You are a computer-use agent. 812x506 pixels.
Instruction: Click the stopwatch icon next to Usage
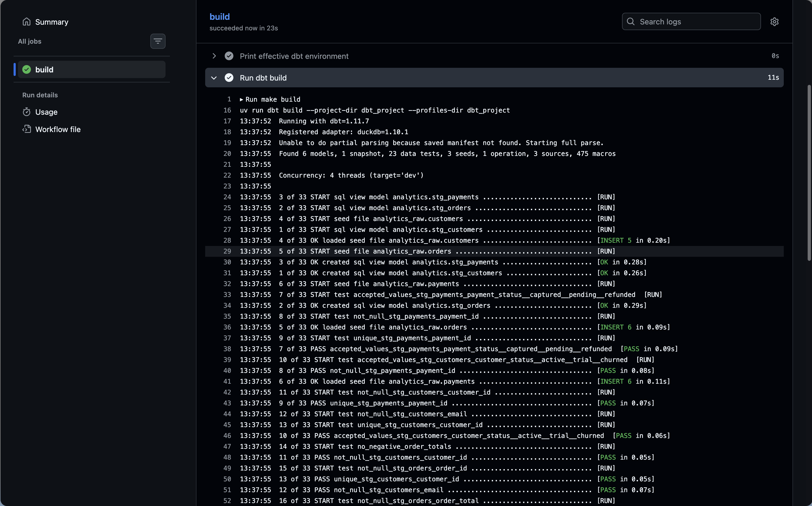pos(27,112)
